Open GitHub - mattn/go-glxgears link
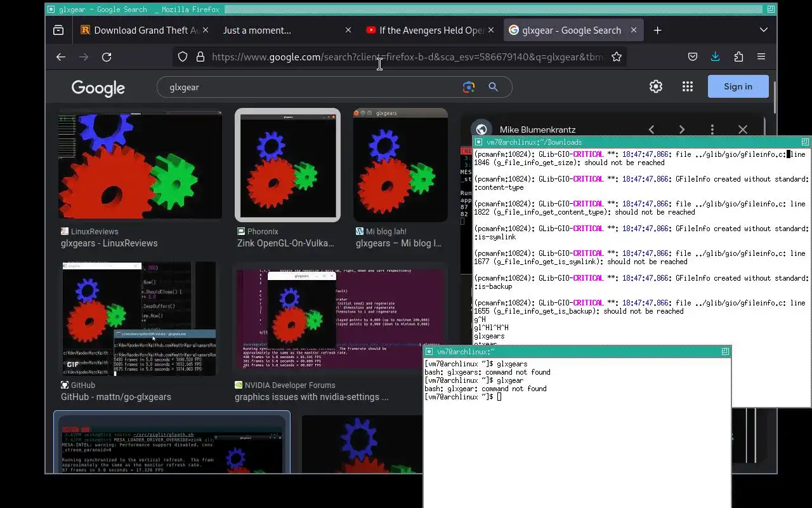Screen dimensions: 812x508 pos(116,397)
